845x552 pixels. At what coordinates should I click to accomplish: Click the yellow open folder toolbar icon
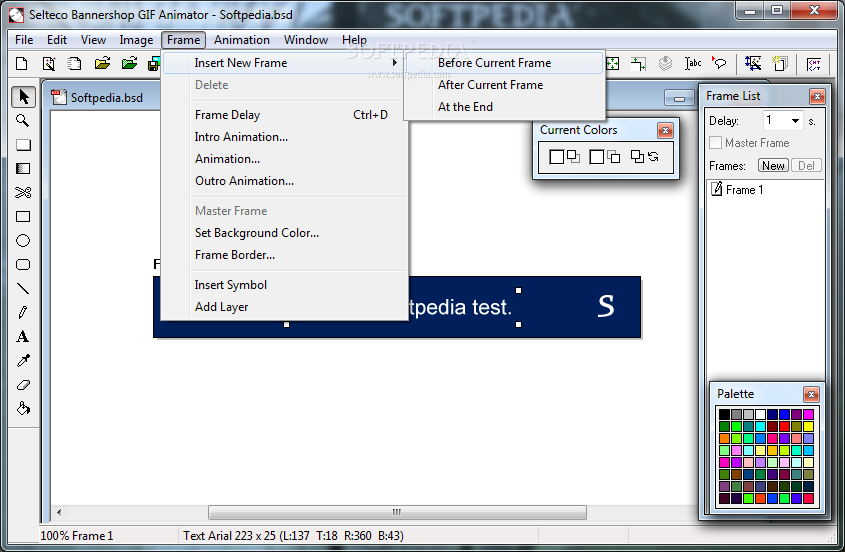coord(102,64)
